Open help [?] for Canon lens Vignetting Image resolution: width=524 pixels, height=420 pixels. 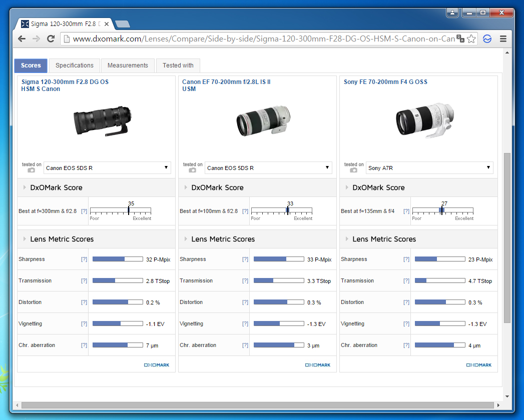click(x=245, y=323)
